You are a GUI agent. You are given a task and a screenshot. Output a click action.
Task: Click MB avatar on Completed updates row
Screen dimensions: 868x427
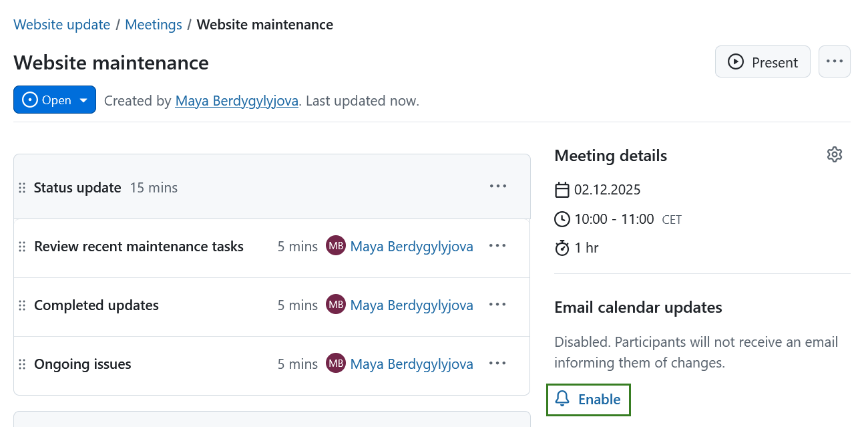point(336,305)
